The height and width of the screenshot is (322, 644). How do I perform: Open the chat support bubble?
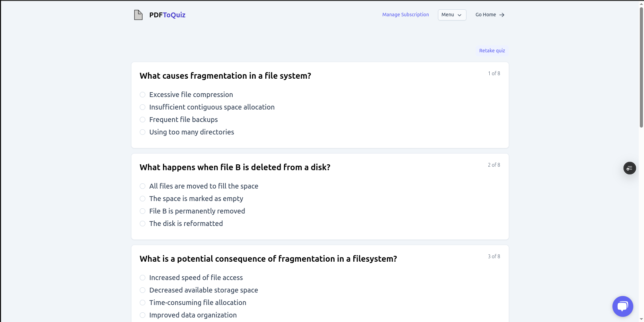click(622, 306)
